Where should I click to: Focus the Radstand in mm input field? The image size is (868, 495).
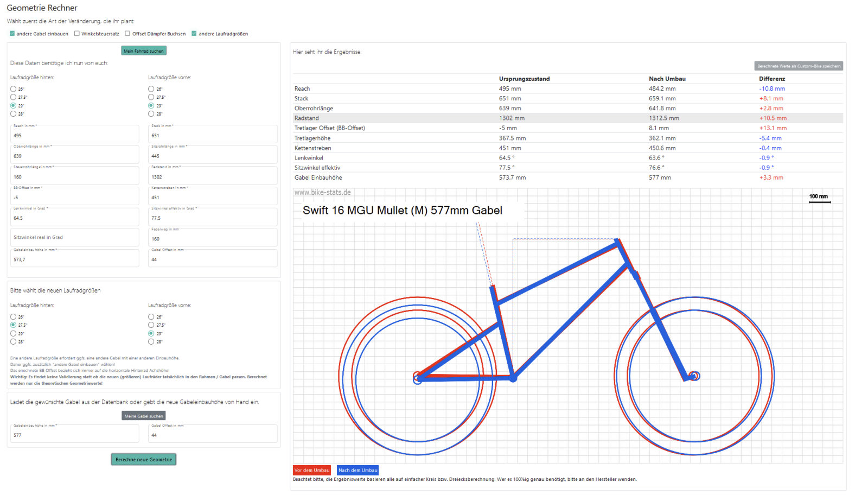point(212,177)
